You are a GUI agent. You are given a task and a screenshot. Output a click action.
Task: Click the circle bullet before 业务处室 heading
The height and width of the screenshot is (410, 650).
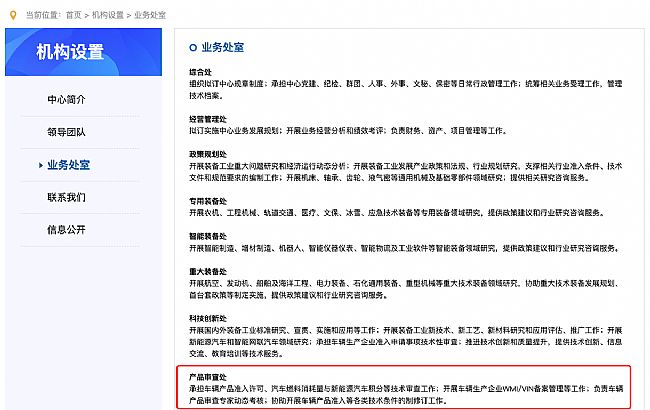[x=193, y=48]
